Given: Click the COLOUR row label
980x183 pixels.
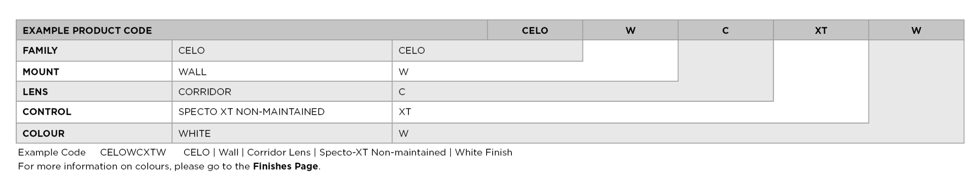Looking at the screenshot, I should click(44, 134).
